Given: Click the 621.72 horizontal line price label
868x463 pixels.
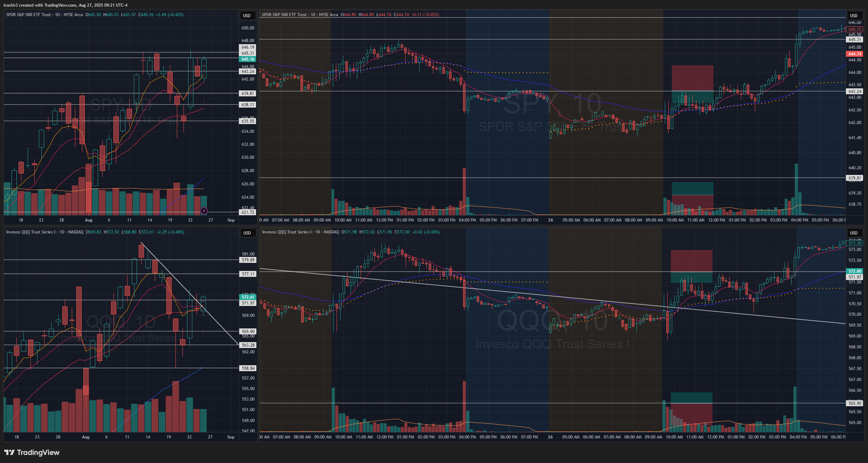Looking at the screenshot, I should coord(248,212).
